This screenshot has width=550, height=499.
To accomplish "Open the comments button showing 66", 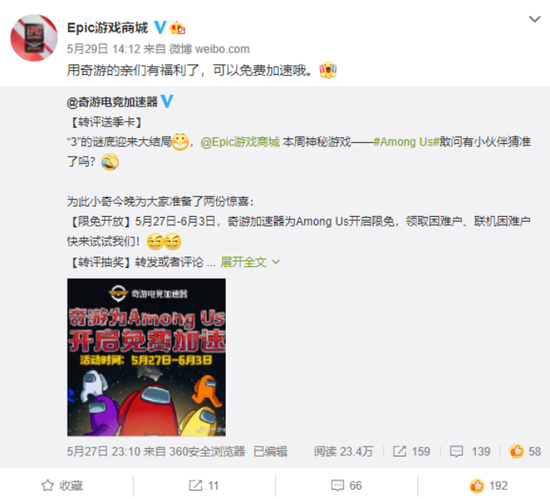I will pyautogui.click(x=346, y=486).
